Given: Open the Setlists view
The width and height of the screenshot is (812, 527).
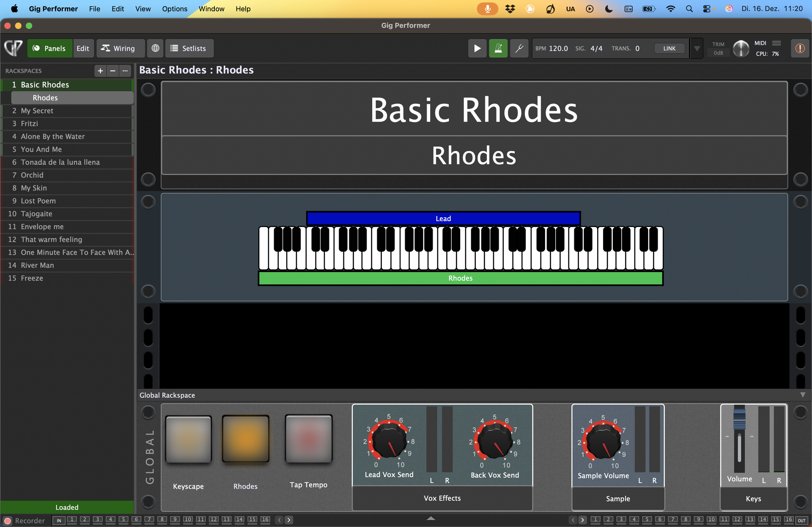Looking at the screenshot, I should [189, 48].
